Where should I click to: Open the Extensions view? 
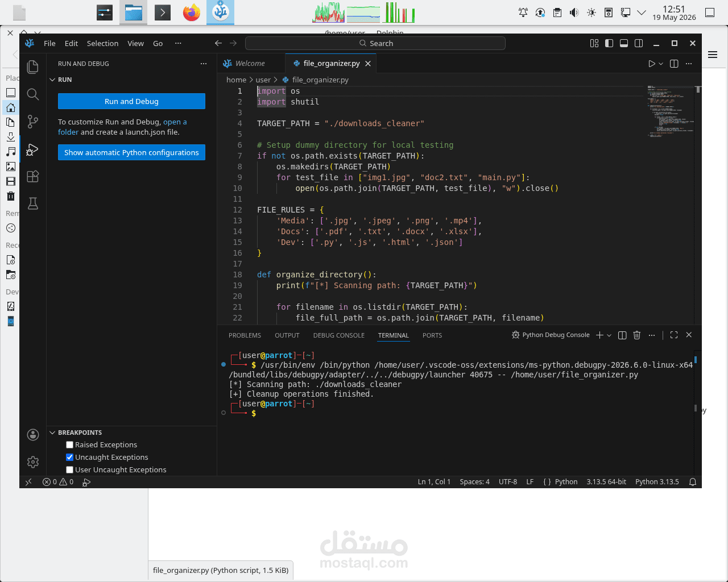click(x=33, y=177)
